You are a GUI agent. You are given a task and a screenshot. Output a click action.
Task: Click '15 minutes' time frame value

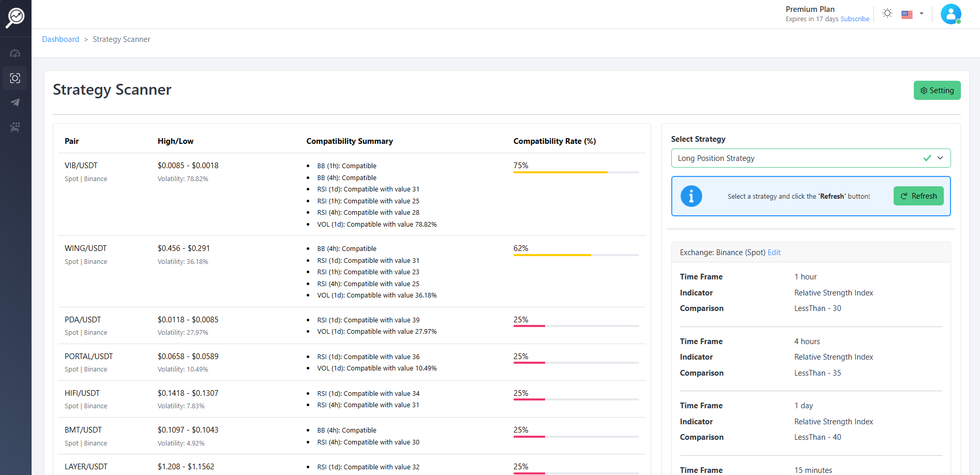813,470
